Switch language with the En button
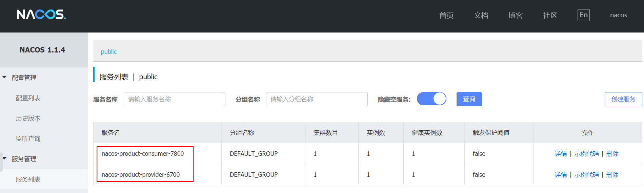This screenshot has width=644, height=193. (x=583, y=15)
